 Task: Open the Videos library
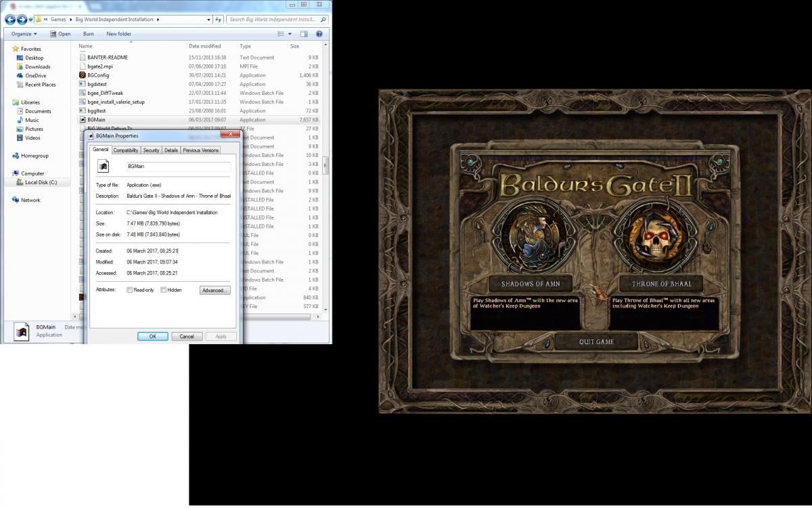pyautogui.click(x=28, y=137)
